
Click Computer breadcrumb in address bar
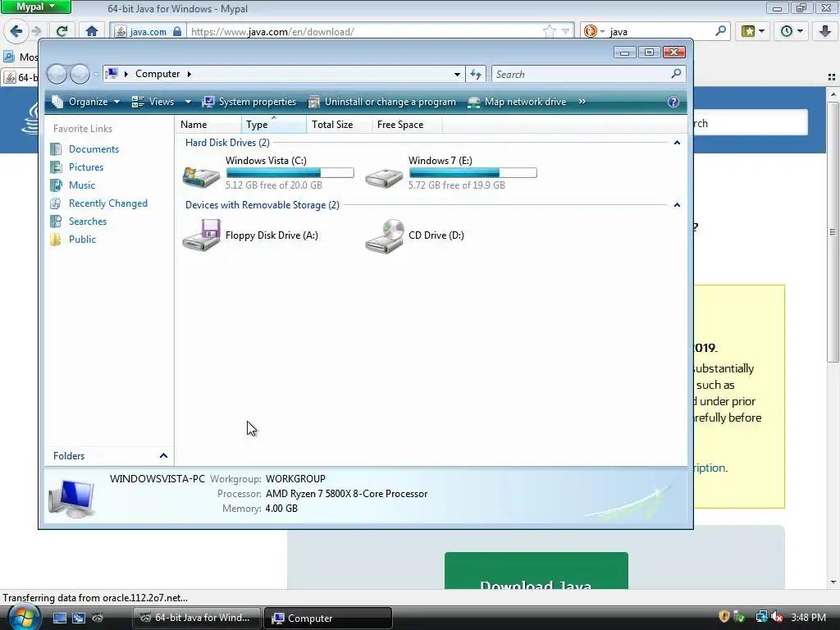pyautogui.click(x=157, y=74)
